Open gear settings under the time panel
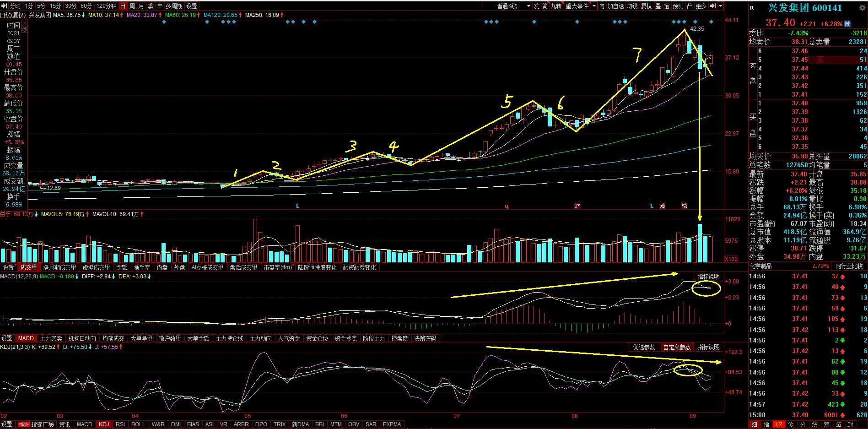Screen dimensions: 868x429 coord(24,29)
